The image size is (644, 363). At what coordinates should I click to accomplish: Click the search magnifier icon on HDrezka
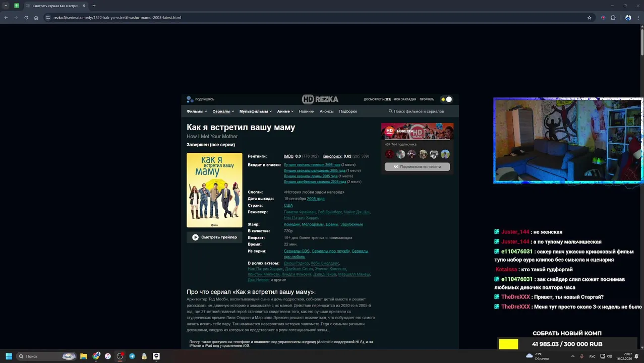coord(390,111)
